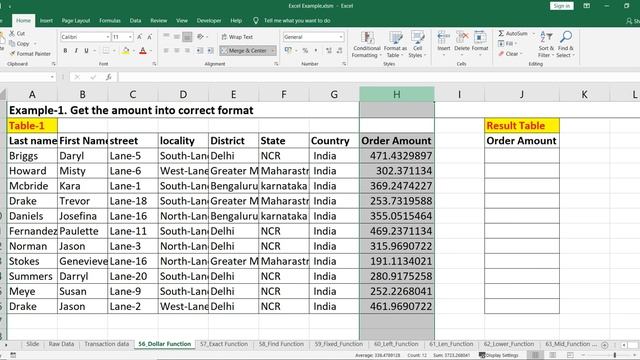The width and height of the screenshot is (640, 360).
Task: Open Format as Table gallery
Action: pos(395,44)
